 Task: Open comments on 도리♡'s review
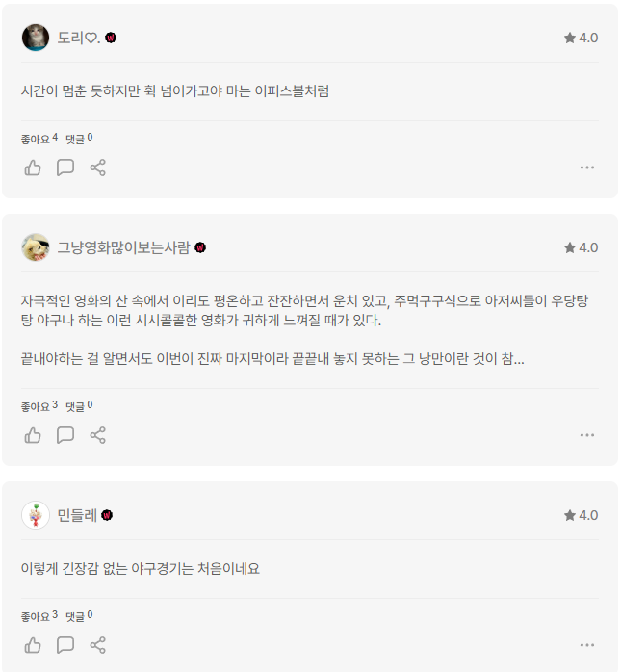(x=65, y=168)
